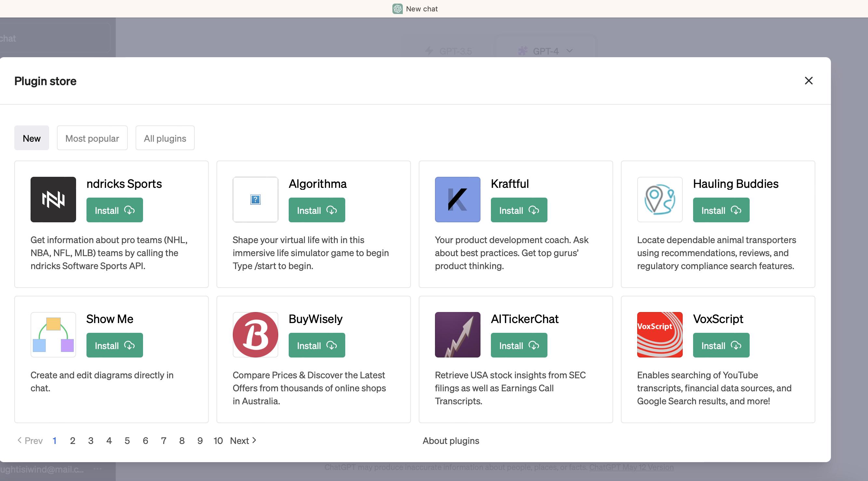Viewport: 868px width, 481px height.
Task: Go to the Next page of plugins
Action: [243, 441]
